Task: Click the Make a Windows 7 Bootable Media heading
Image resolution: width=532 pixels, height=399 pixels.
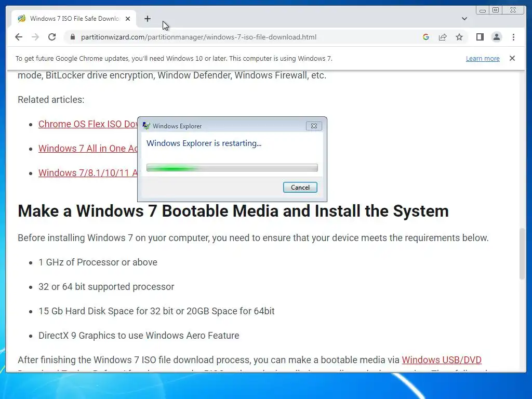Action: coord(233,211)
